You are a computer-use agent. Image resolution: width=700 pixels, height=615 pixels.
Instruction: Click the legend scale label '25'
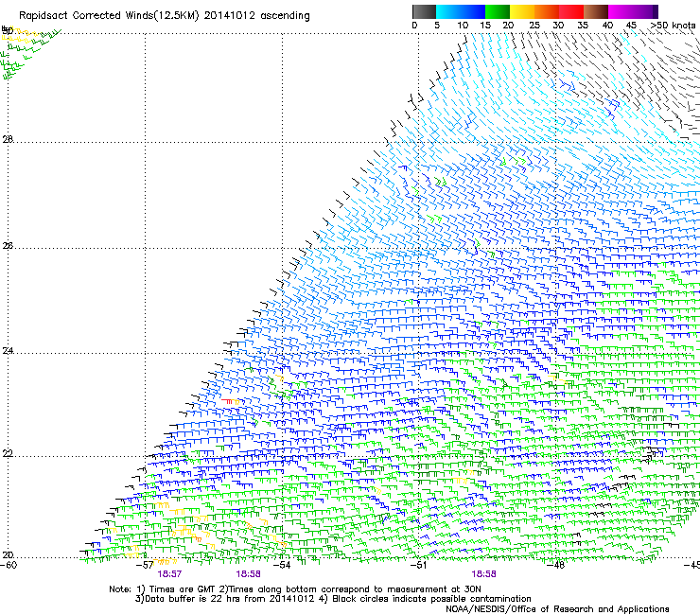tap(534, 26)
